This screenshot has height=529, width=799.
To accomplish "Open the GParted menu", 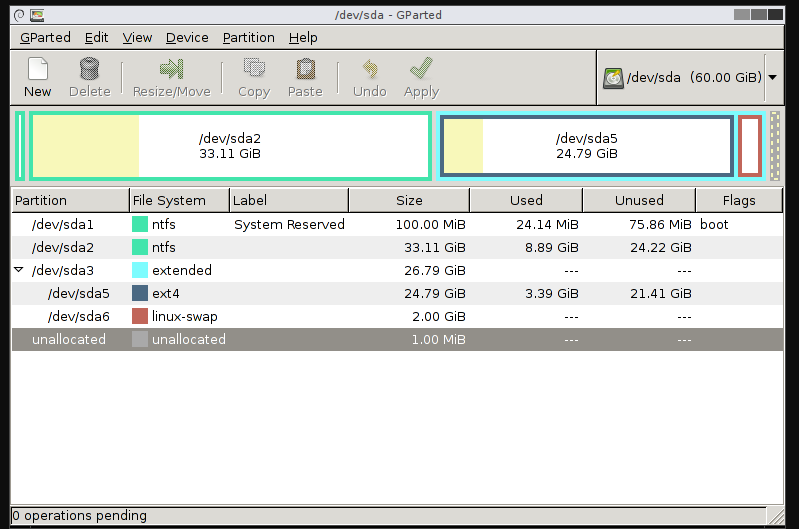I will click(45, 38).
